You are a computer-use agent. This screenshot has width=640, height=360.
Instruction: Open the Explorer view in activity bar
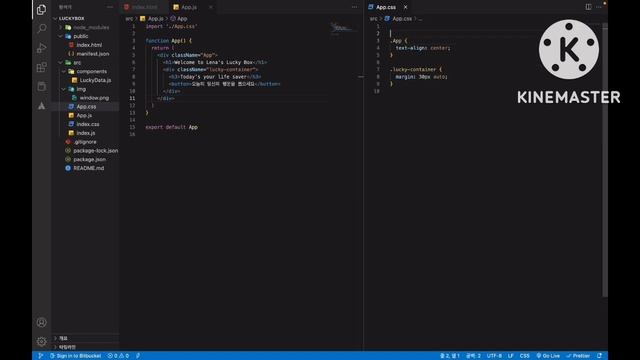41,9
